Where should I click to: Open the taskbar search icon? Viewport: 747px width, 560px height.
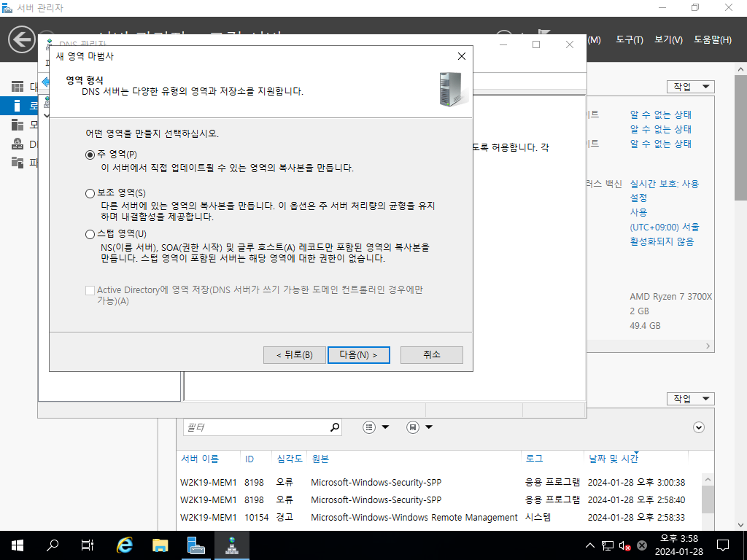click(53, 545)
